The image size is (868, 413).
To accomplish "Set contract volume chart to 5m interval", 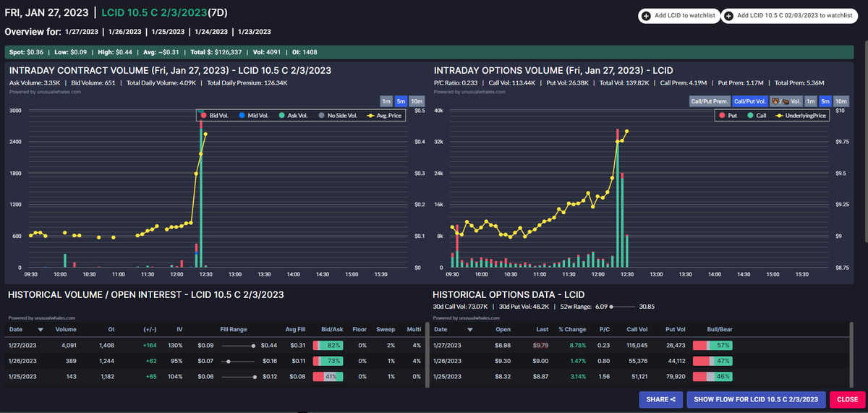I will [x=401, y=101].
